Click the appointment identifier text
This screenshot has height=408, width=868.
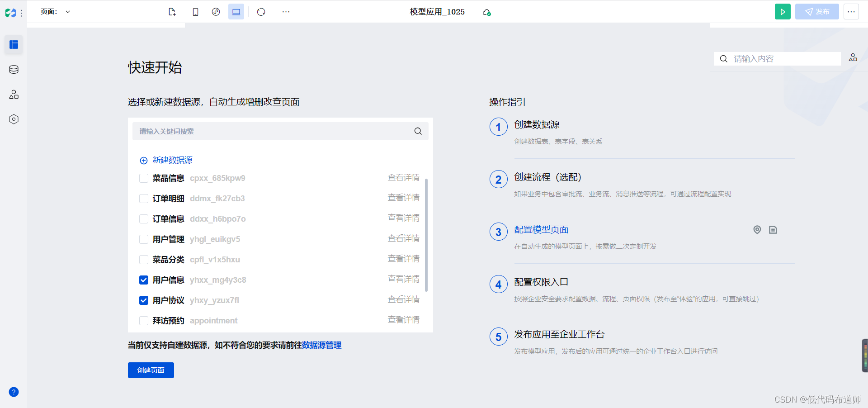coord(213,321)
